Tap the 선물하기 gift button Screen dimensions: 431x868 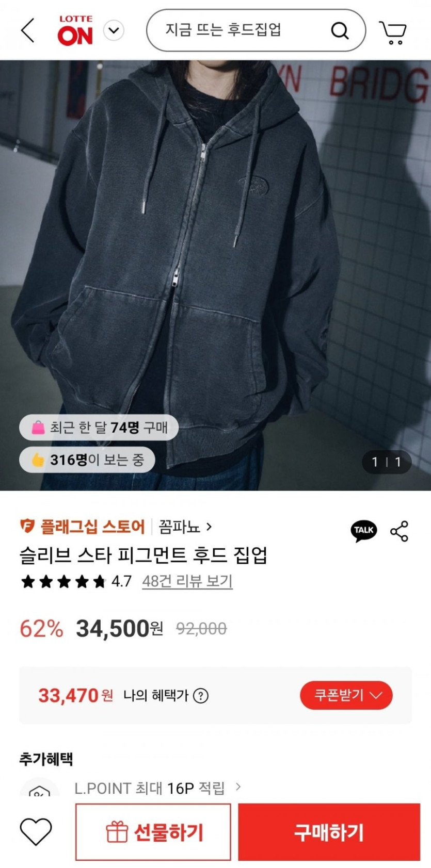tap(153, 832)
